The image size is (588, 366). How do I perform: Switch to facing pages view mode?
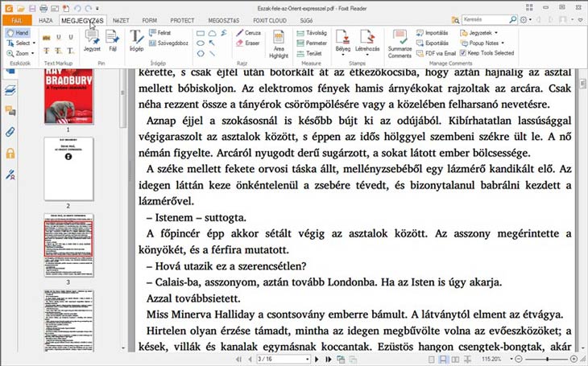[x=455, y=360]
